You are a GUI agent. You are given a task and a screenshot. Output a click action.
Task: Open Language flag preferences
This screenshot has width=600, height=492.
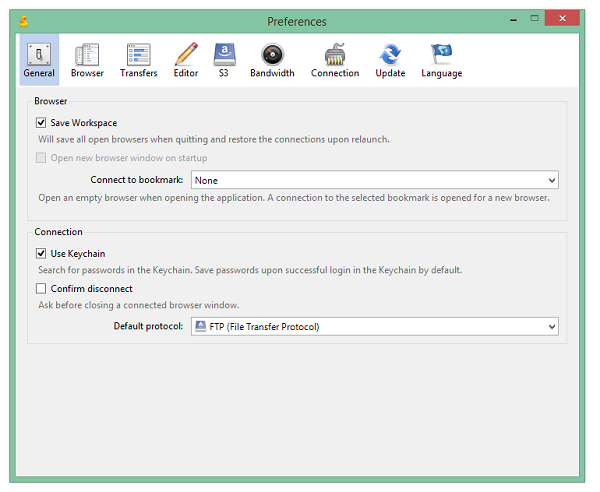[442, 60]
